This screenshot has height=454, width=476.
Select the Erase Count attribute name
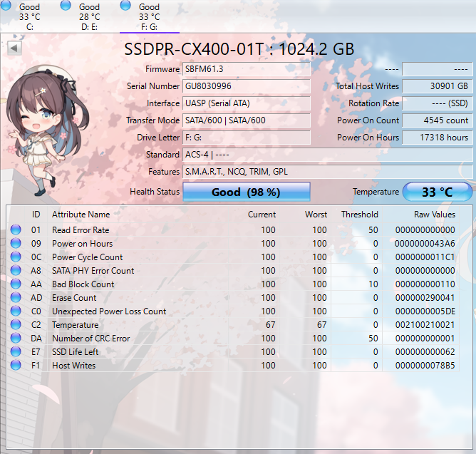(x=74, y=298)
